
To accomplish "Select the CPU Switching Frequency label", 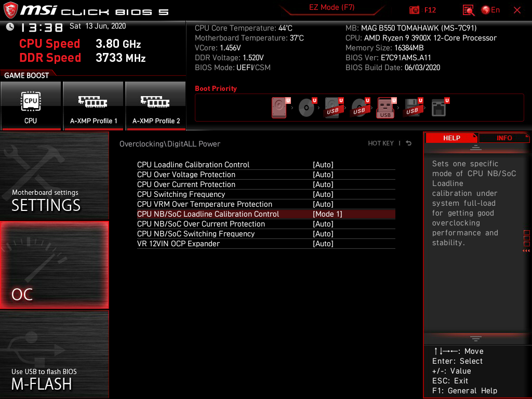I will click(181, 194).
